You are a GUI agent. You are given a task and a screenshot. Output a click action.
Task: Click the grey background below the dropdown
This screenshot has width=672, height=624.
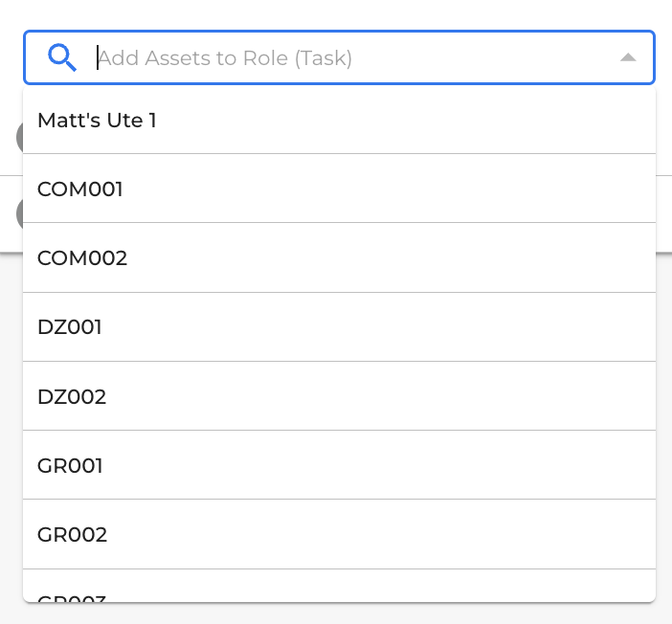coord(336,613)
